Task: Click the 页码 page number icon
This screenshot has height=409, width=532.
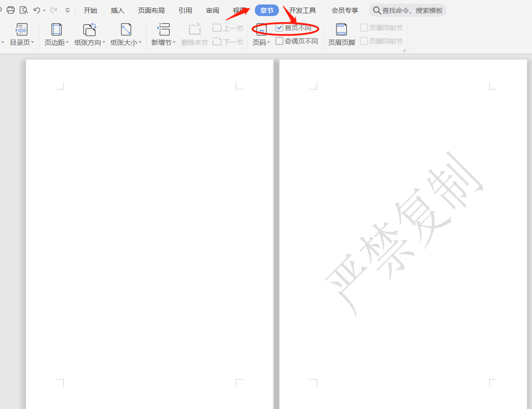Action: (x=261, y=30)
